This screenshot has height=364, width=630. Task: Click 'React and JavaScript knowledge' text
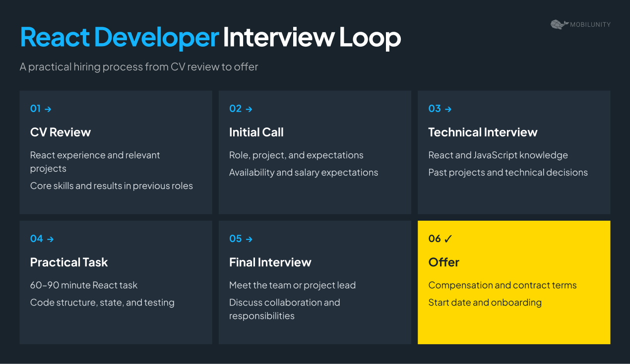coord(498,155)
